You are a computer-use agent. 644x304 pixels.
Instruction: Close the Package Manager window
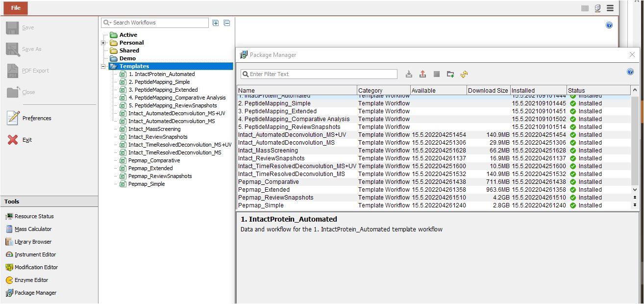[x=632, y=55]
